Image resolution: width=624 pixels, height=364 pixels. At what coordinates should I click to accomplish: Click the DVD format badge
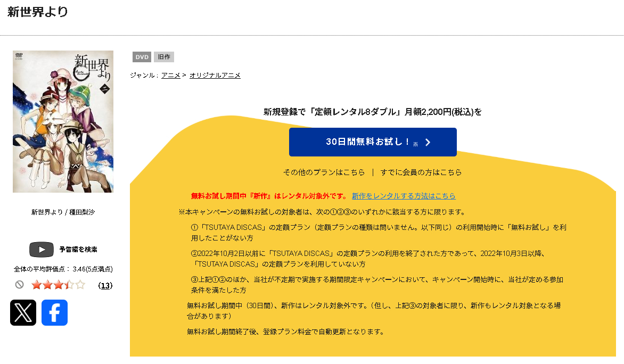point(142,57)
